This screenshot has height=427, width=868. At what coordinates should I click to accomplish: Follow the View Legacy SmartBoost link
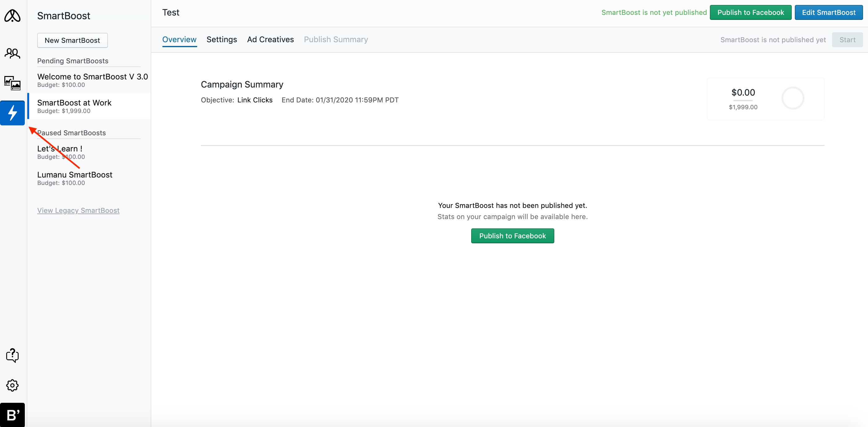pos(78,210)
